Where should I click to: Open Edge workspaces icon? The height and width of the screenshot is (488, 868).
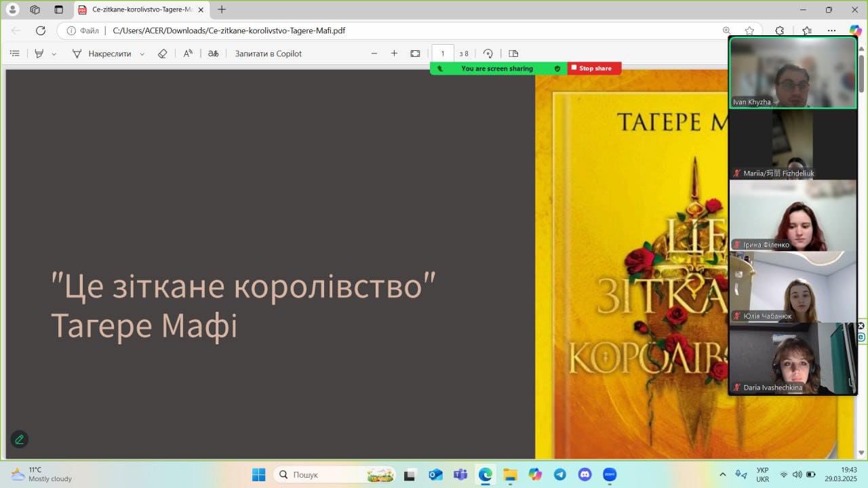tap(35, 9)
